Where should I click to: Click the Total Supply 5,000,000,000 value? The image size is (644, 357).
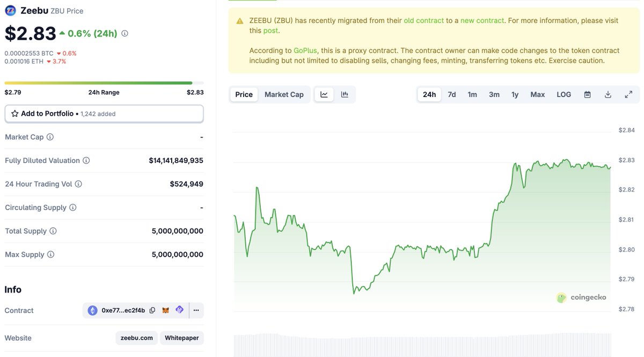coord(178,231)
